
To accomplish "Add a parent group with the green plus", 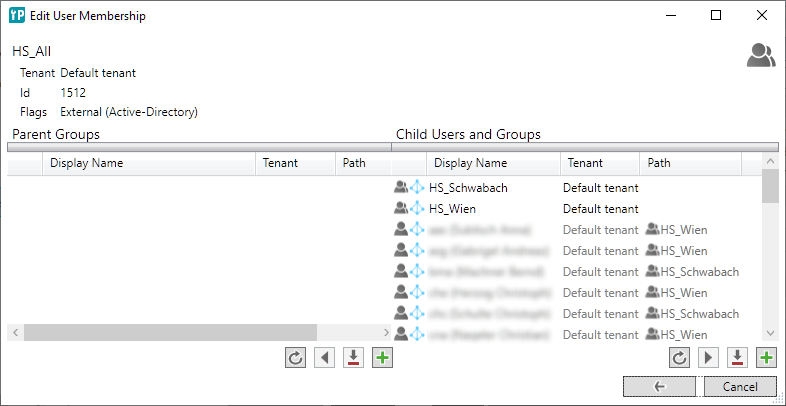I will tap(382, 358).
